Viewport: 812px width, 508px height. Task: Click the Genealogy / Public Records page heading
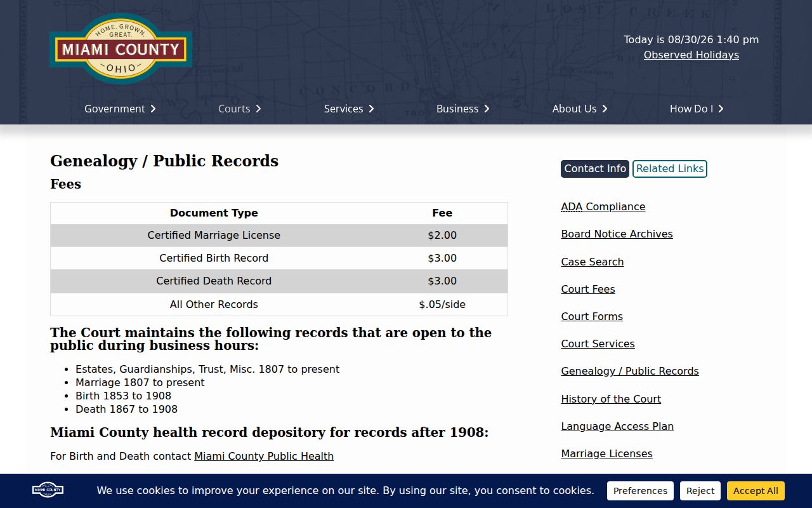[164, 161]
